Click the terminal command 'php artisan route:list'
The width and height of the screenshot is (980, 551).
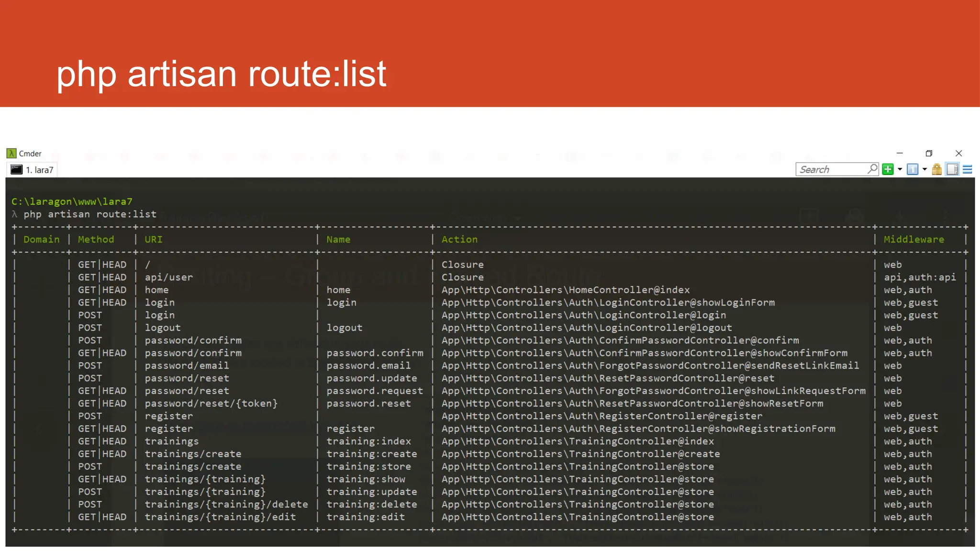pyautogui.click(x=90, y=214)
